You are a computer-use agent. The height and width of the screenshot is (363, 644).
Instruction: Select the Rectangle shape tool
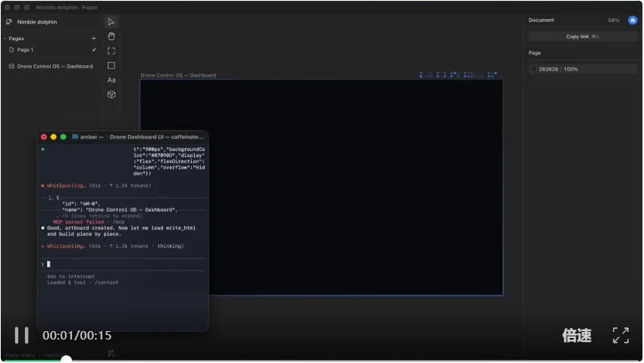112,66
